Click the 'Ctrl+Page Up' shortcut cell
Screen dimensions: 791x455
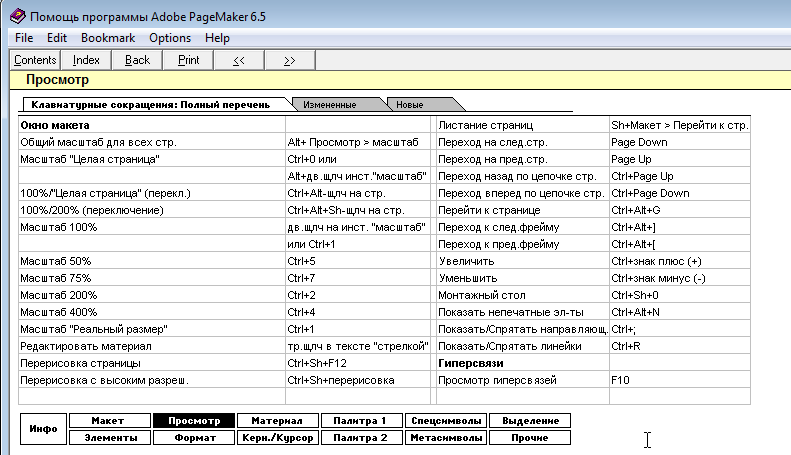click(680, 176)
